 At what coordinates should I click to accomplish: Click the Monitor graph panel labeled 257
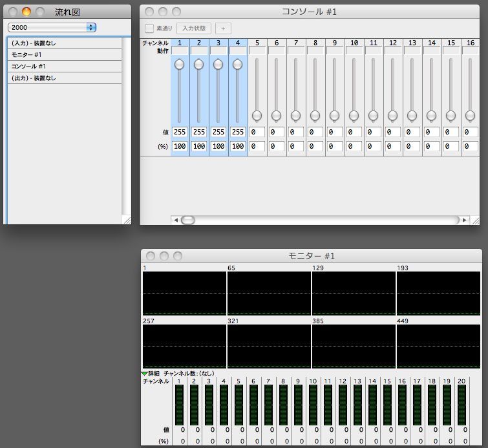pos(185,347)
